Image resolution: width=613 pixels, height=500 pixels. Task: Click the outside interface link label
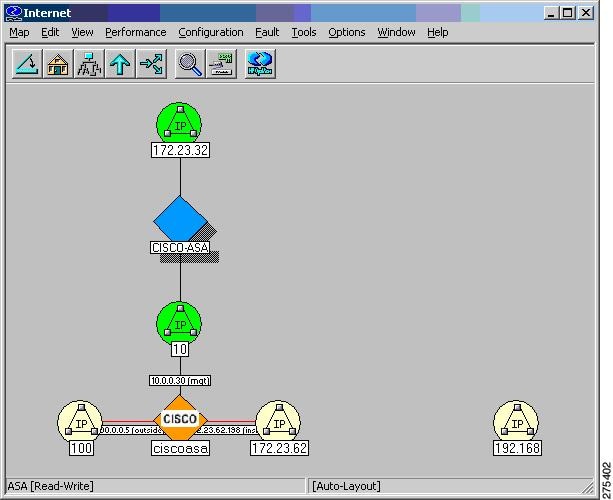tap(131, 430)
